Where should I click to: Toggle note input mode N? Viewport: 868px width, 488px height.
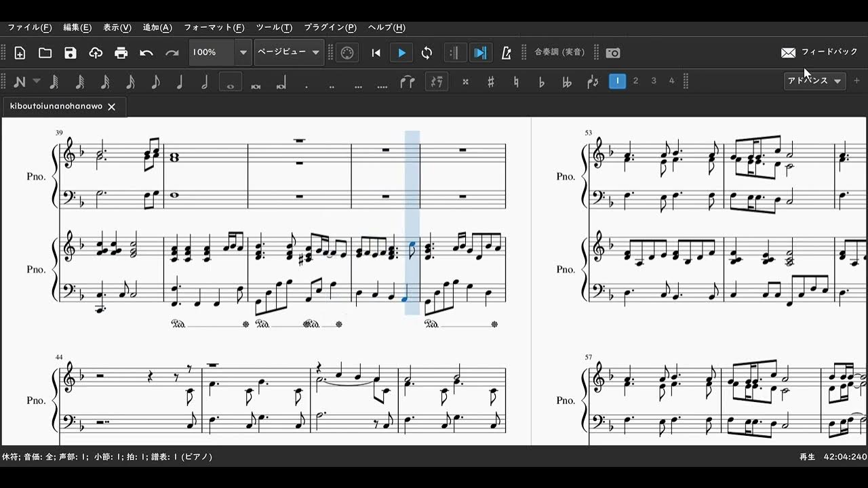20,81
